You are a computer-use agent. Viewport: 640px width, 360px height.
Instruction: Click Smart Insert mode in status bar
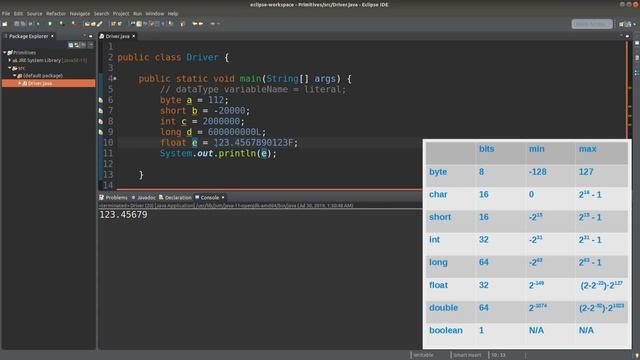[x=467, y=355]
